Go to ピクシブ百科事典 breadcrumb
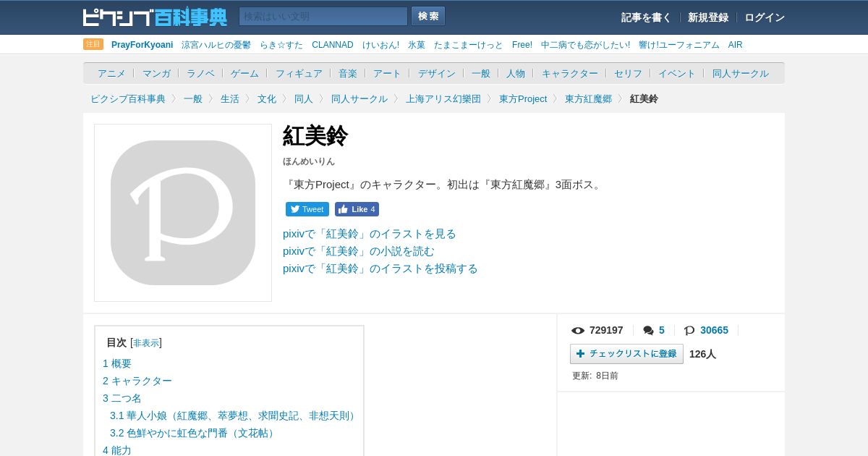 pyautogui.click(x=128, y=98)
